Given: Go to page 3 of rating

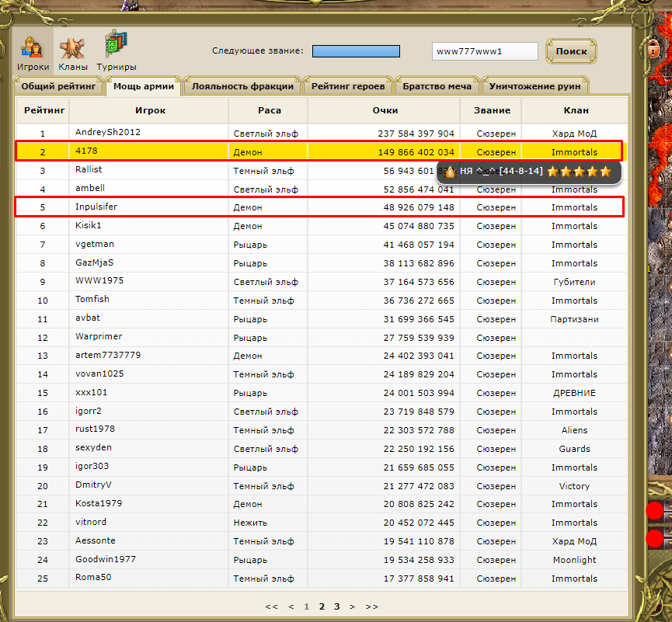Looking at the screenshot, I should pos(337,606).
